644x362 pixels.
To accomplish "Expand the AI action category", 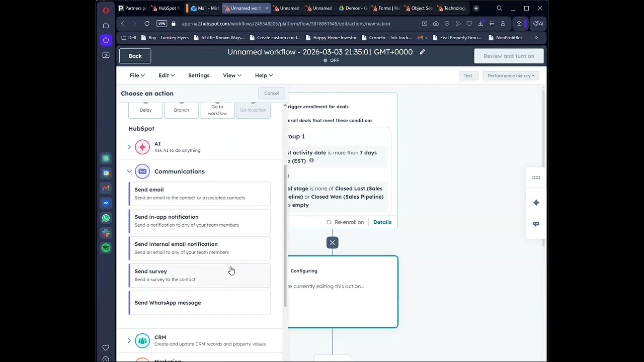I will pos(129,147).
